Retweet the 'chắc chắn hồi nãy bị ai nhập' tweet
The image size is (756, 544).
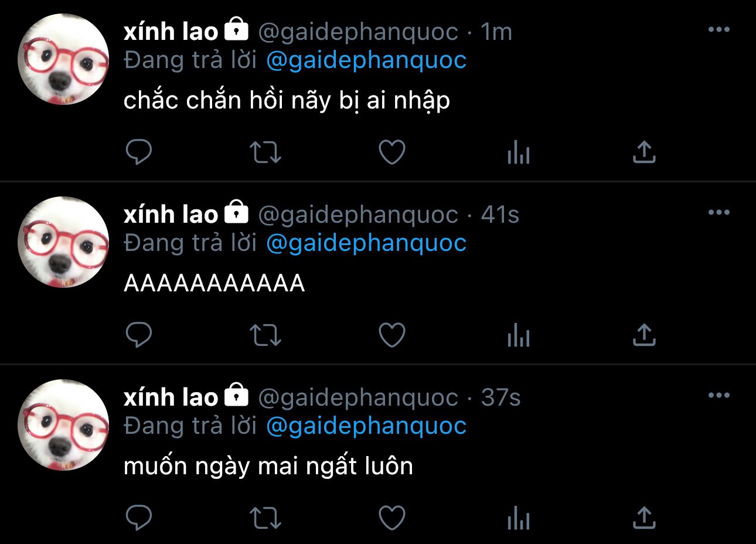pyautogui.click(x=265, y=152)
